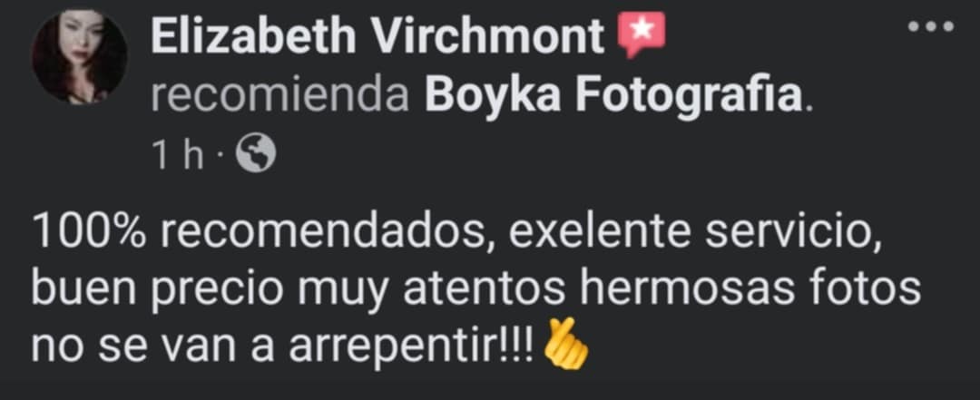Click the word "Fotografía" in the page name
Viewport: 980px width, 400px height.
(x=688, y=95)
